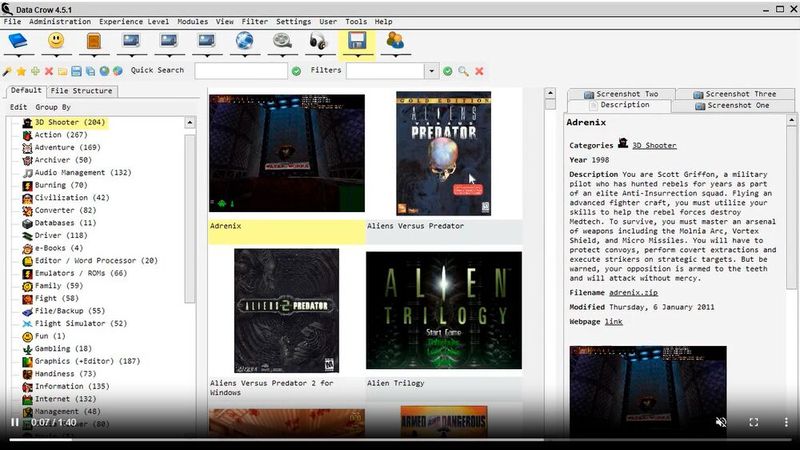The width and height of the screenshot is (800, 450).
Task: Open the Modules menu
Action: [x=192, y=21]
